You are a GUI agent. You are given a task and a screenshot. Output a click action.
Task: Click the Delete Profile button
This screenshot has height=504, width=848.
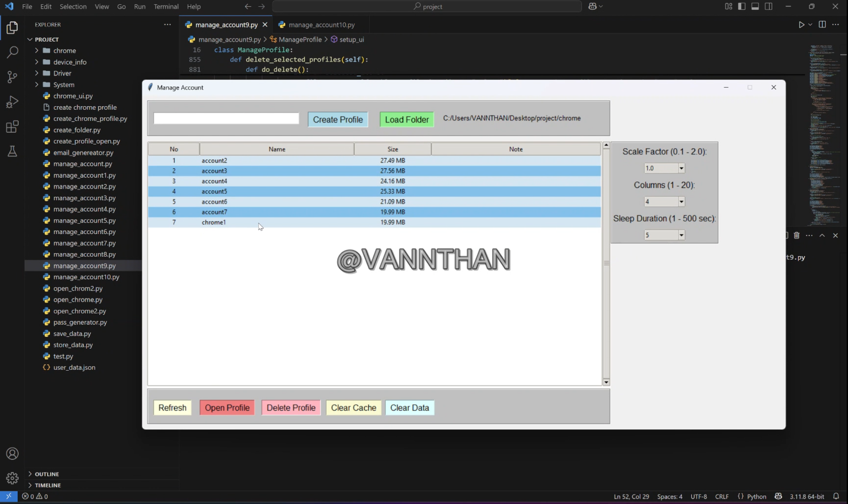point(291,408)
